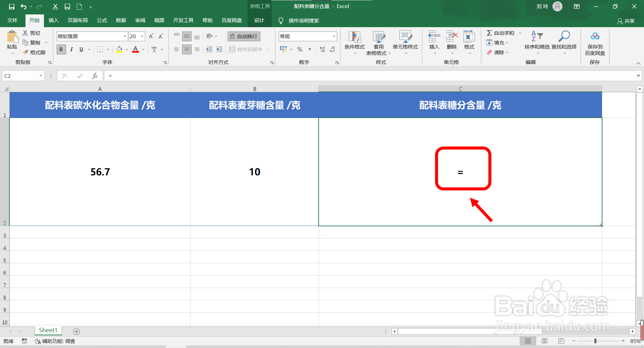This screenshot has width=644, height=348.
Task: Decrease font size with the smaller A icon
Action: 161,36
